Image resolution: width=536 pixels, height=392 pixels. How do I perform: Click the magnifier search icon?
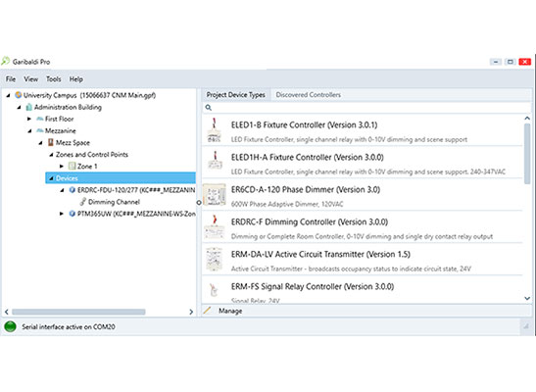pos(208,108)
